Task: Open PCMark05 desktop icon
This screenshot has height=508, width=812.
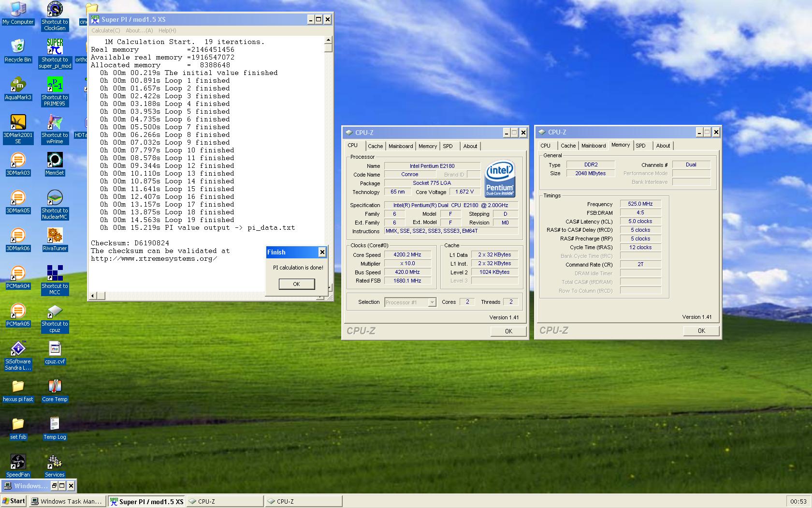Action: point(18,315)
